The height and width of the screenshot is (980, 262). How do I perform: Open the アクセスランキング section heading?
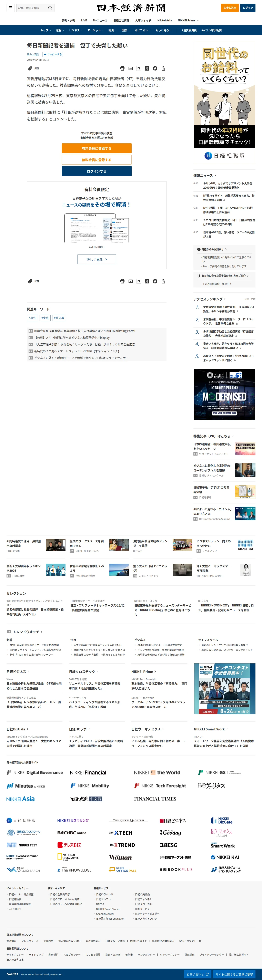click(x=209, y=299)
